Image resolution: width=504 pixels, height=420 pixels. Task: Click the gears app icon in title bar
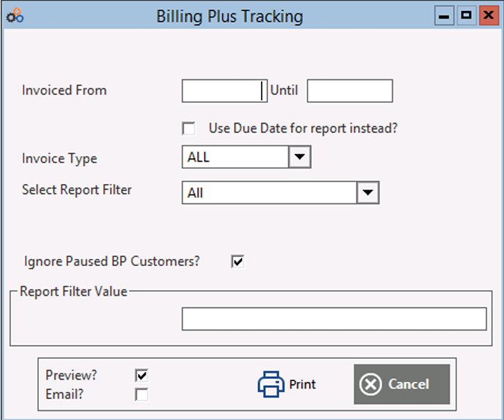click(15, 15)
